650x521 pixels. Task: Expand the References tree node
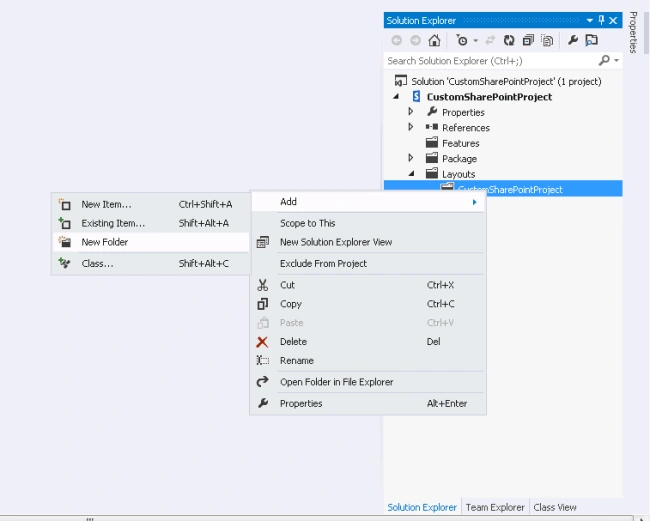(x=410, y=127)
